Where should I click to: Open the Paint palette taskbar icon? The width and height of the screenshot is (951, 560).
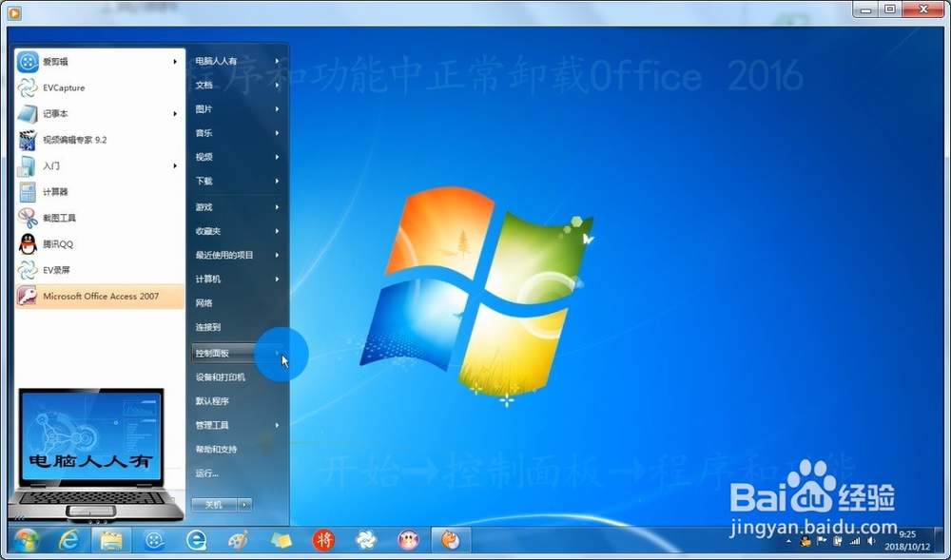(239, 539)
